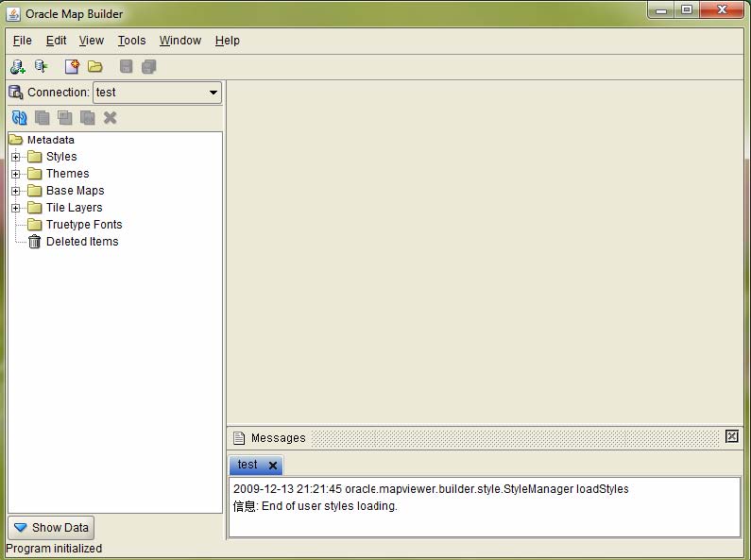Viewport: 751px width, 560px height.
Task: Click the Show Data button
Action: pyautogui.click(x=51, y=528)
